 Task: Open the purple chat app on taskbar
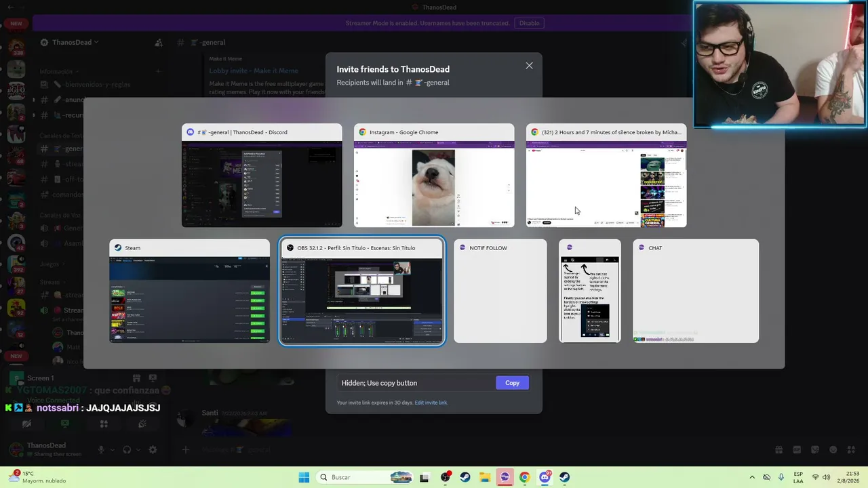505,477
